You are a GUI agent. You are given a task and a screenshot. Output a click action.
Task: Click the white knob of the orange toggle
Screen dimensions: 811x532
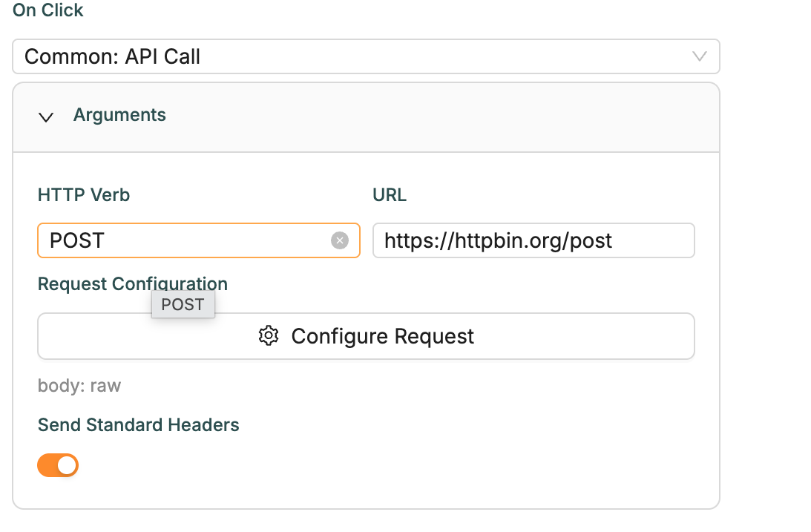pos(68,465)
